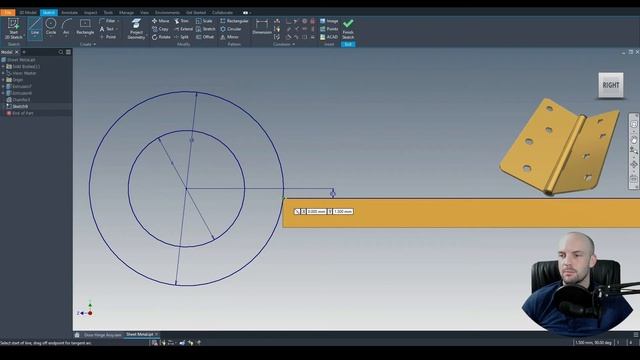Click the Y coordinate input field
The height and width of the screenshot is (360, 640).
click(343, 211)
